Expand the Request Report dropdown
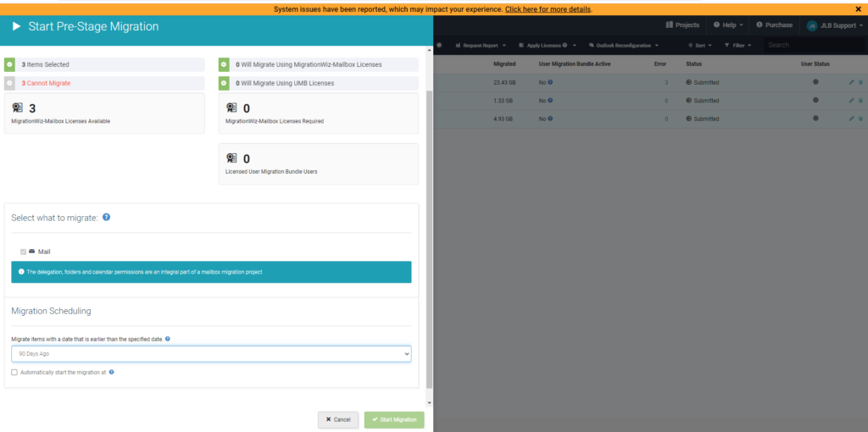Image resolution: width=868 pixels, height=432 pixels. point(481,45)
